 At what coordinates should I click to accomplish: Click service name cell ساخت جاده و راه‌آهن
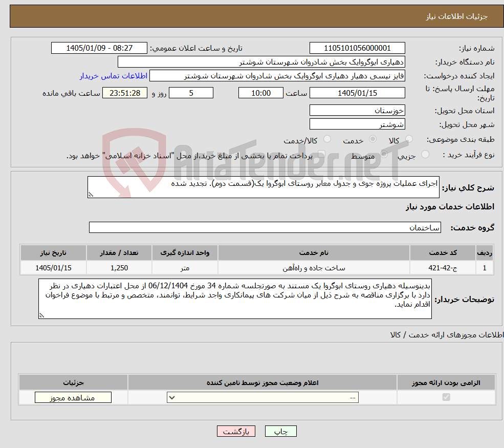click(314, 268)
